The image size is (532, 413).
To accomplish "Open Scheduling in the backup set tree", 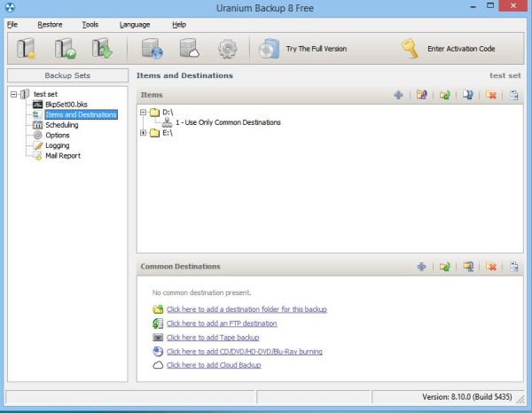I will (62, 125).
